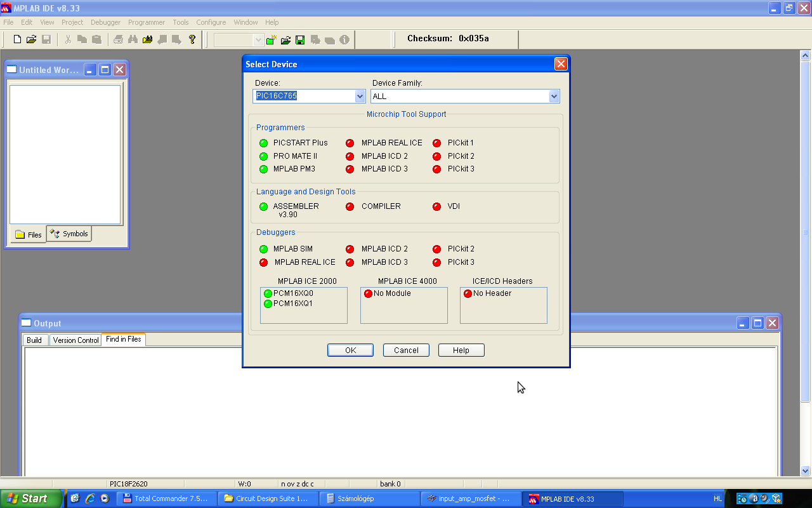812x508 pixels.
Task: Click the PICkit 1 red indicator
Action: (436, 143)
